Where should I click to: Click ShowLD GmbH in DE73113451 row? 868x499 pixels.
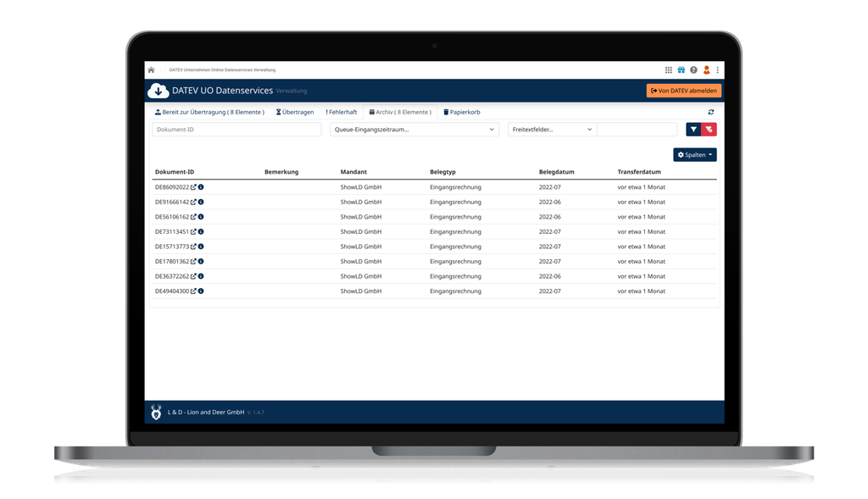[x=361, y=232]
